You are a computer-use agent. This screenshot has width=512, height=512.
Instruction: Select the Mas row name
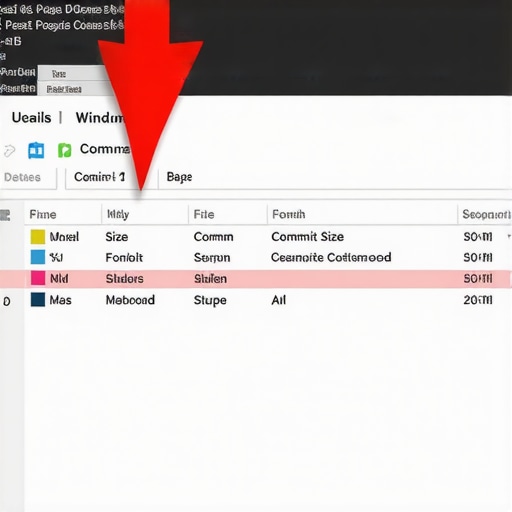[60, 300]
